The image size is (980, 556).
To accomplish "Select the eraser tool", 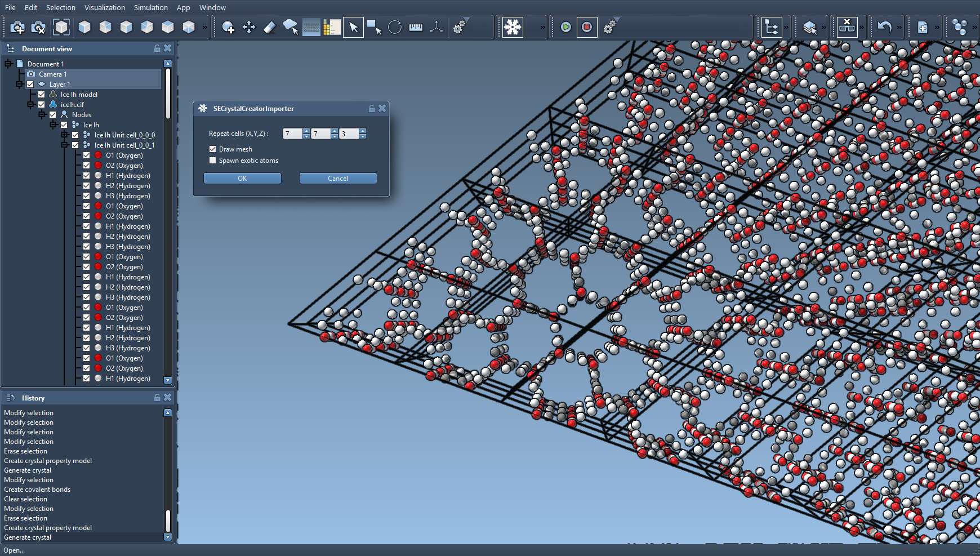I will (x=270, y=27).
